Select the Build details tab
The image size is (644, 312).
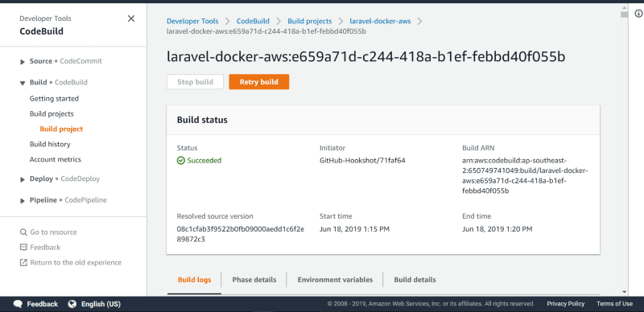coord(415,280)
